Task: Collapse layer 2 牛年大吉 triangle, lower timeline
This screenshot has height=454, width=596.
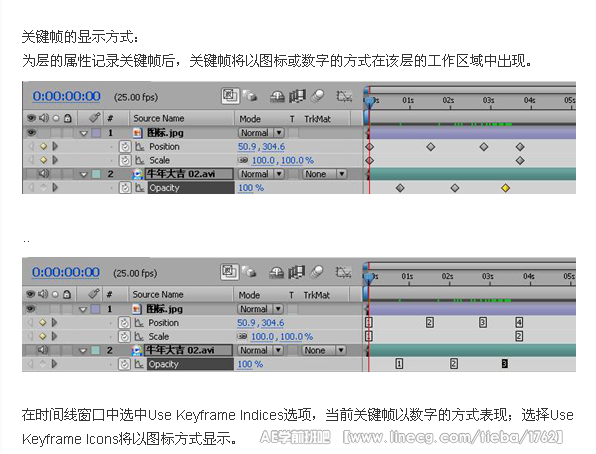Action: pos(83,350)
